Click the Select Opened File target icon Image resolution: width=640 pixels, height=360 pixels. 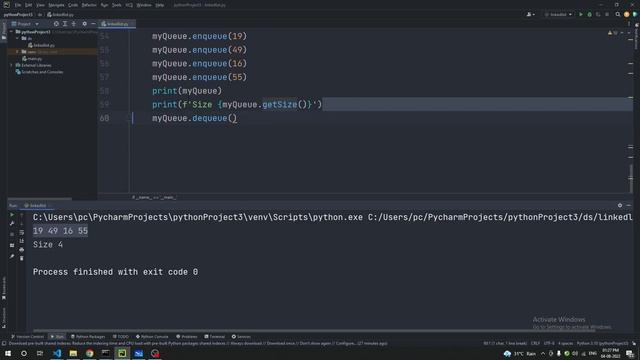click(x=56, y=24)
